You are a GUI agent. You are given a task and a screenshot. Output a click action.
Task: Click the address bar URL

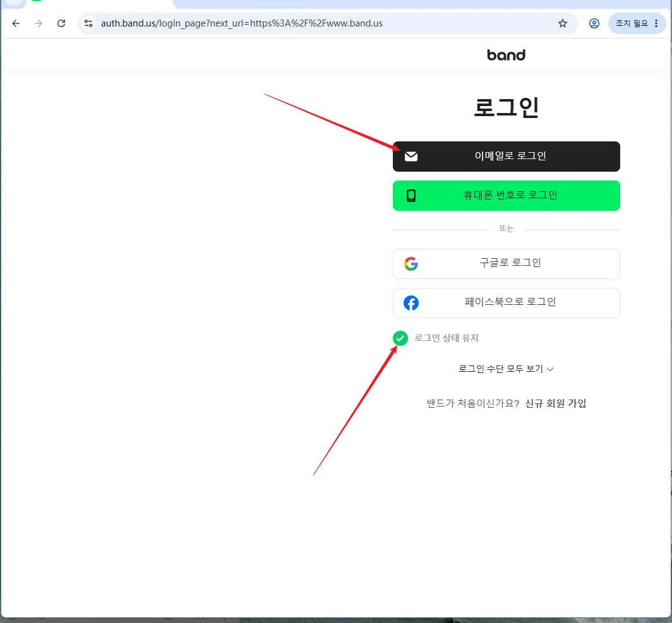pyautogui.click(x=242, y=23)
